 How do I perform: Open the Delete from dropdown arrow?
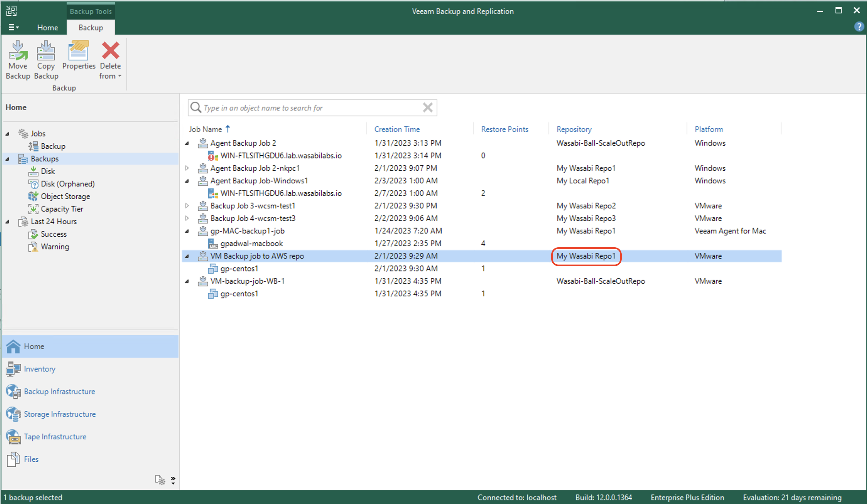click(120, 76)
